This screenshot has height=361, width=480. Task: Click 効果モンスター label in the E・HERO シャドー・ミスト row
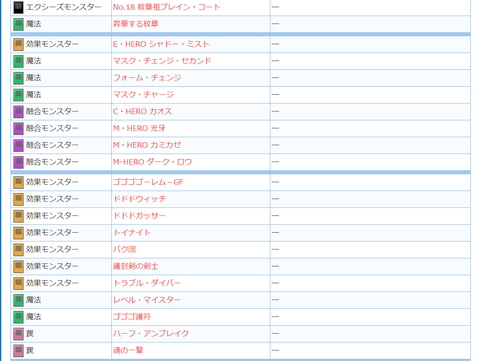pos(52,44)
